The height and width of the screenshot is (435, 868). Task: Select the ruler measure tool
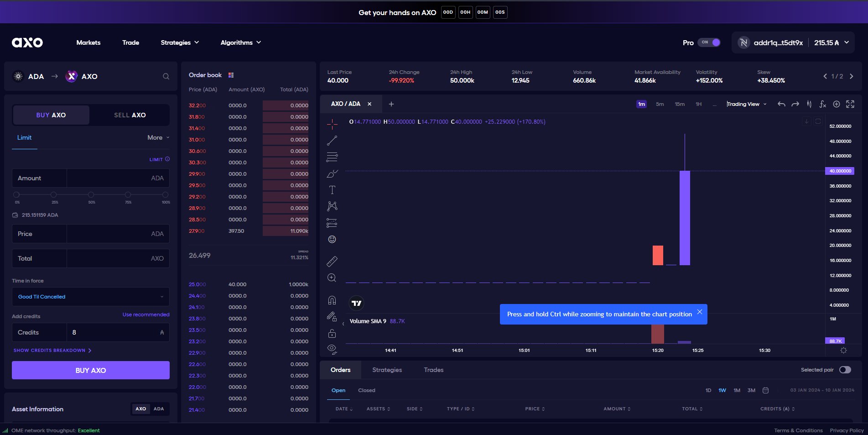[x=332, y=262]
